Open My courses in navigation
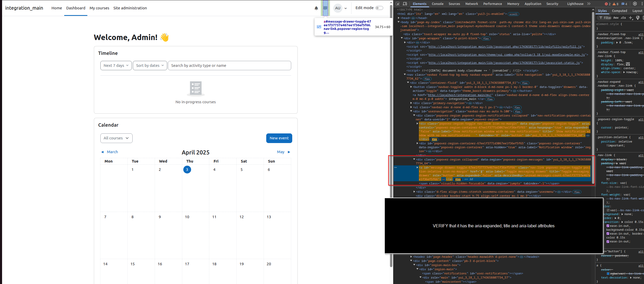This screenshot has height=284, width=644. 99,8
